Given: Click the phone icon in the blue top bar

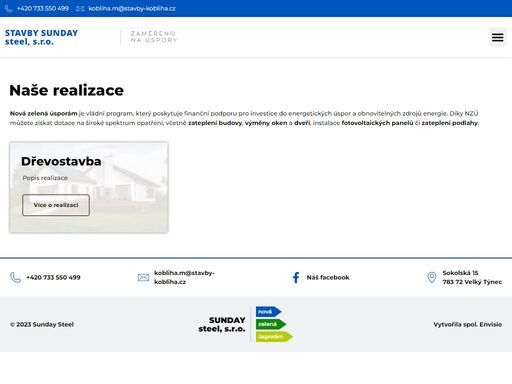Looking at the screenshot, I should [x=9, y=9].
